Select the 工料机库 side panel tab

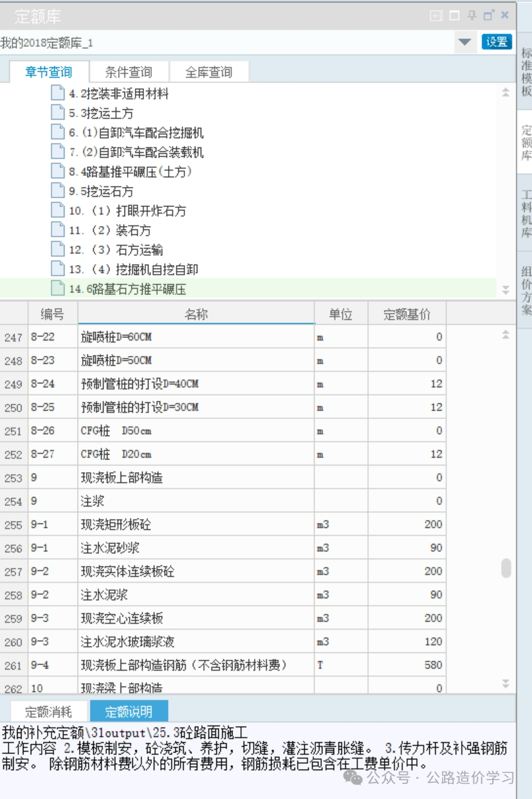(525, 214)
